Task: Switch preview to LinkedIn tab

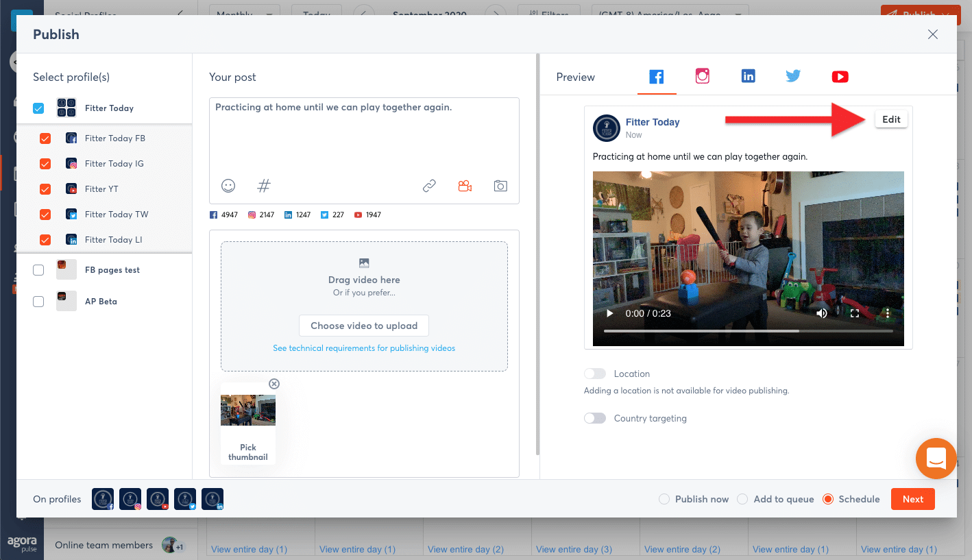Action: [x=748, y=77]
